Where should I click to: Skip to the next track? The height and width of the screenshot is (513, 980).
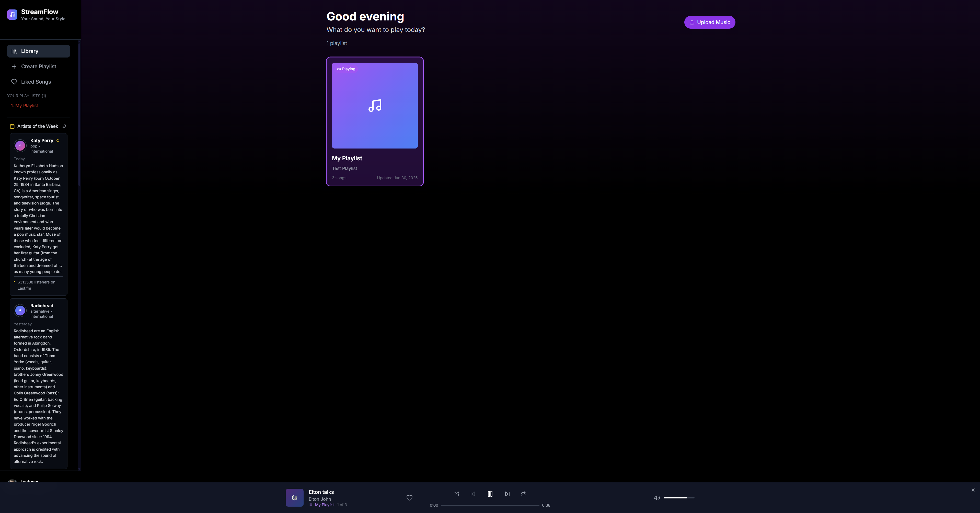click(x=507, y=494)
